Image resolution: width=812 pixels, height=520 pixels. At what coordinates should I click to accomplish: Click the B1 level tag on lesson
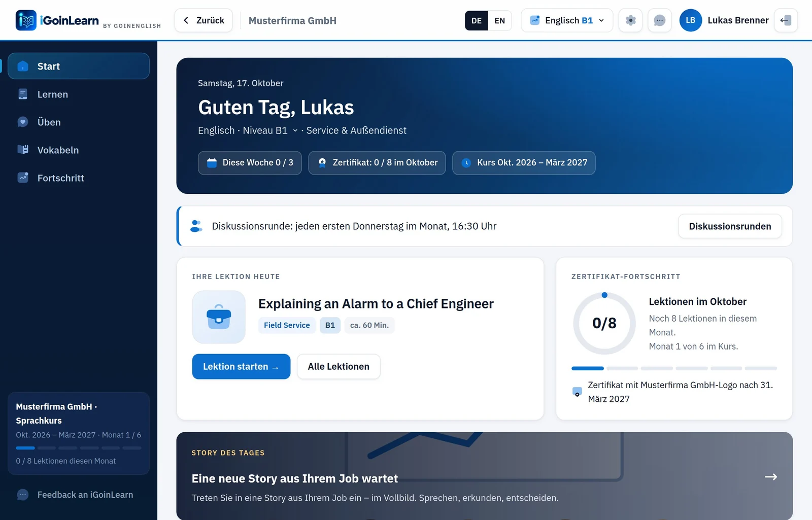click(330, 325)
